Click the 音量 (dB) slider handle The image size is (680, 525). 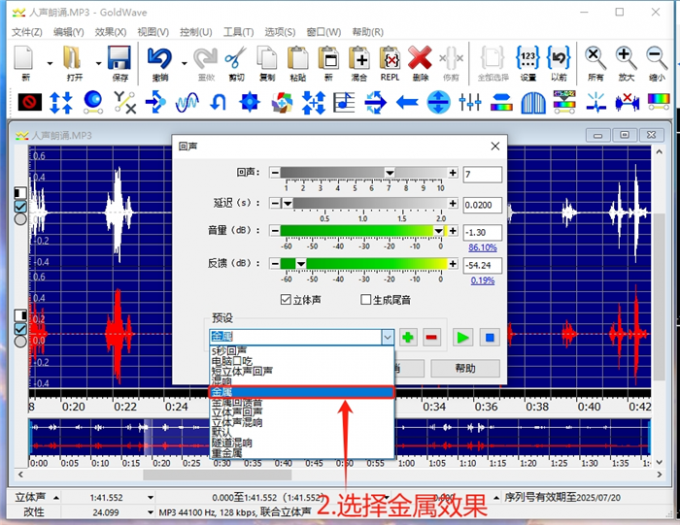pos(438,231)
